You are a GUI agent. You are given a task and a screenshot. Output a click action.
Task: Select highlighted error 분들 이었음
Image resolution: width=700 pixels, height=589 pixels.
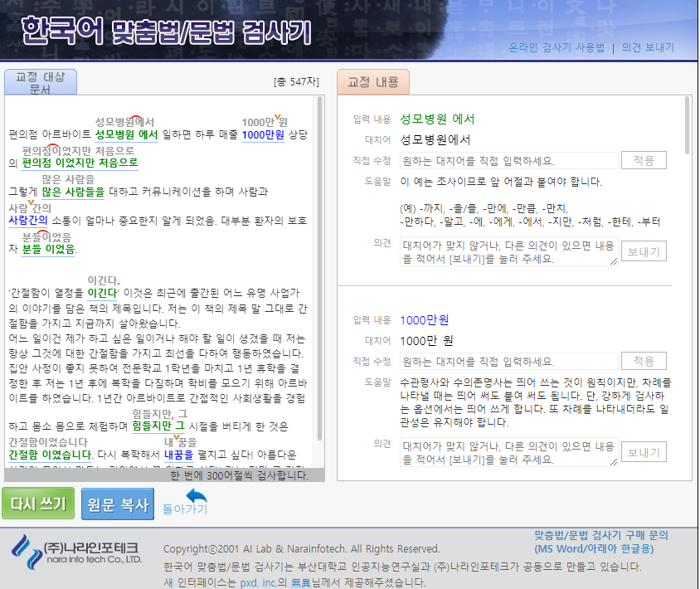point(49,249)
